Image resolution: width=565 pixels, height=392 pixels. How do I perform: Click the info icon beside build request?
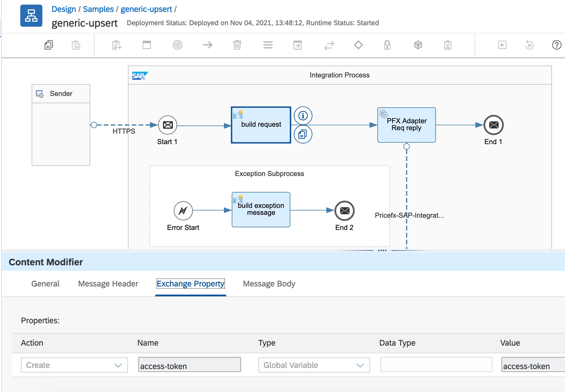[x=303, y=116]
